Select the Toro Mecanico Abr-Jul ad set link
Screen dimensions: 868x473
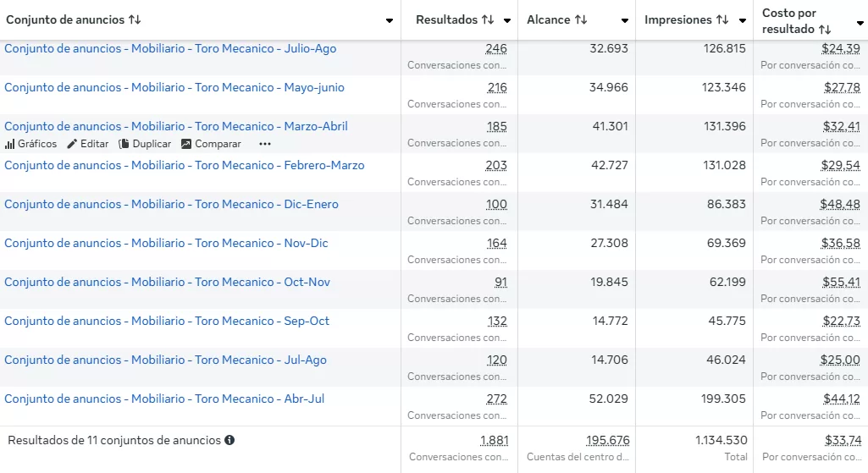[x=164, y=399]
